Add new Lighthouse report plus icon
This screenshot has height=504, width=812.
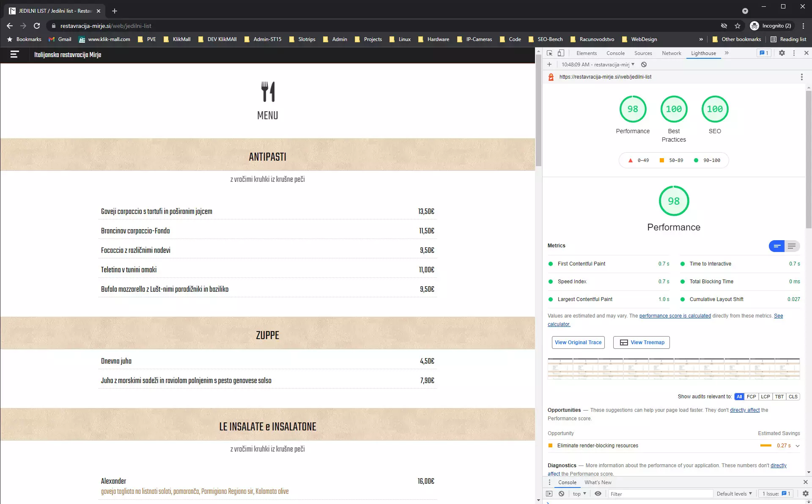(x=549, y=65)
